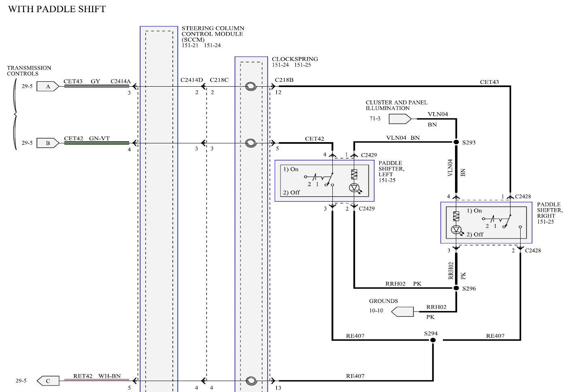570x392 pixels.
Task: Click the connector C reference arrow
Action: [48, 381]
